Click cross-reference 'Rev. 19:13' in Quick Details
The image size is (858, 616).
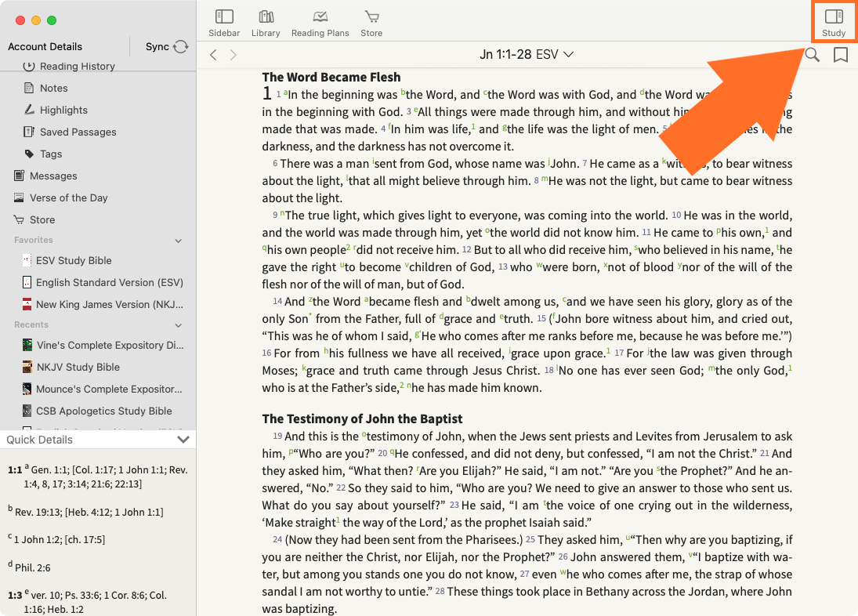pos(38,512)
